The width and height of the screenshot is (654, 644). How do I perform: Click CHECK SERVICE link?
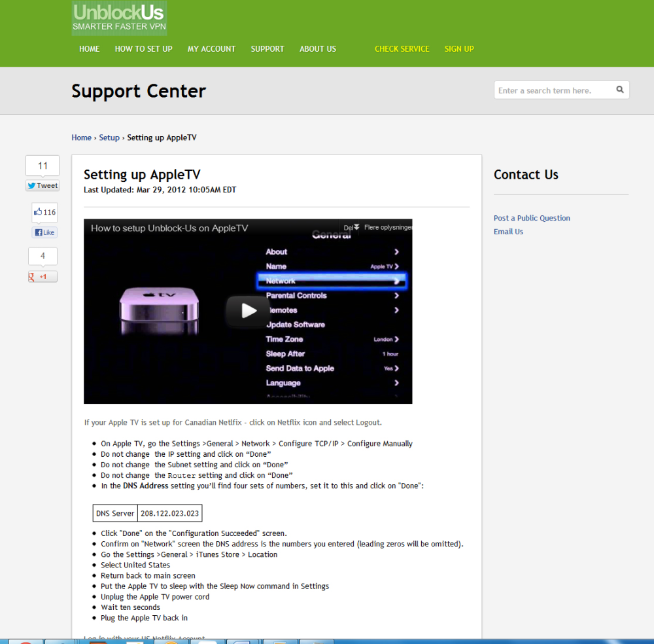(x=402, y=49)
